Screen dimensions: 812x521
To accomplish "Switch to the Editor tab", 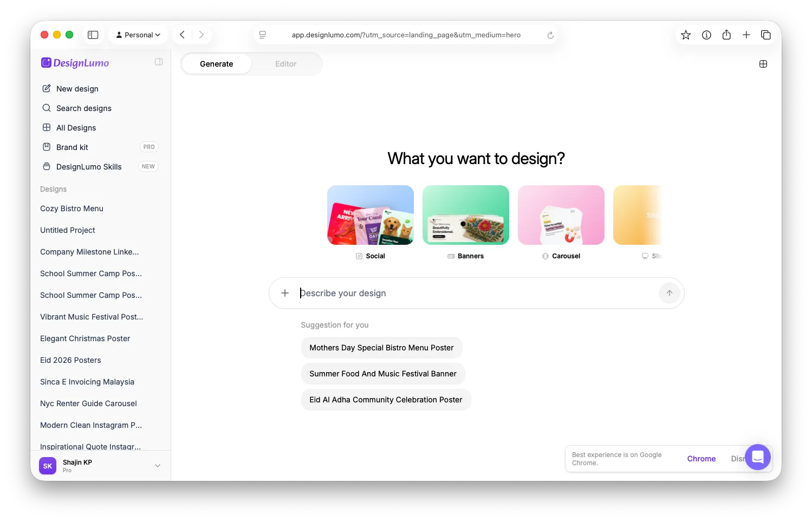I will (286, 64).
